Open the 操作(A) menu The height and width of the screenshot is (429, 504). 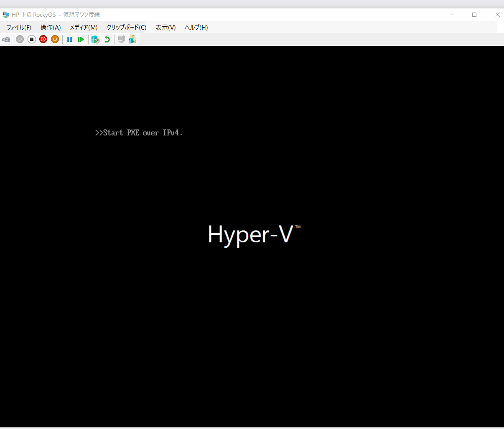[x=51, y=27]
